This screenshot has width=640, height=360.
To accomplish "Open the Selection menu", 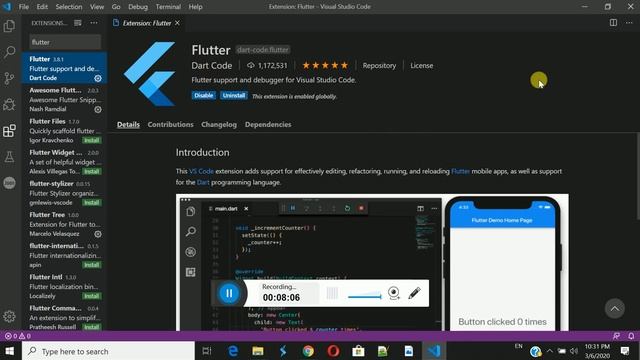I will coord(69,7).
